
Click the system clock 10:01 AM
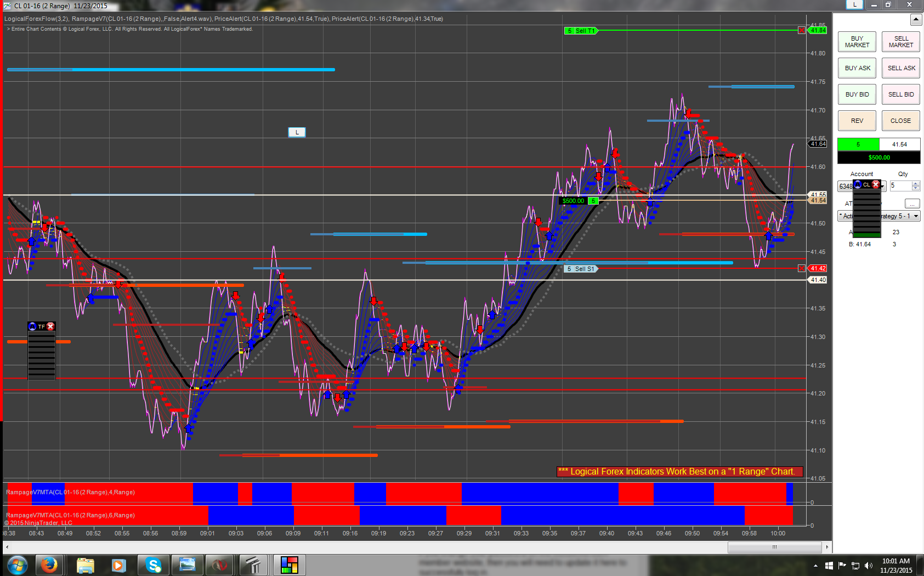[896, 566]
